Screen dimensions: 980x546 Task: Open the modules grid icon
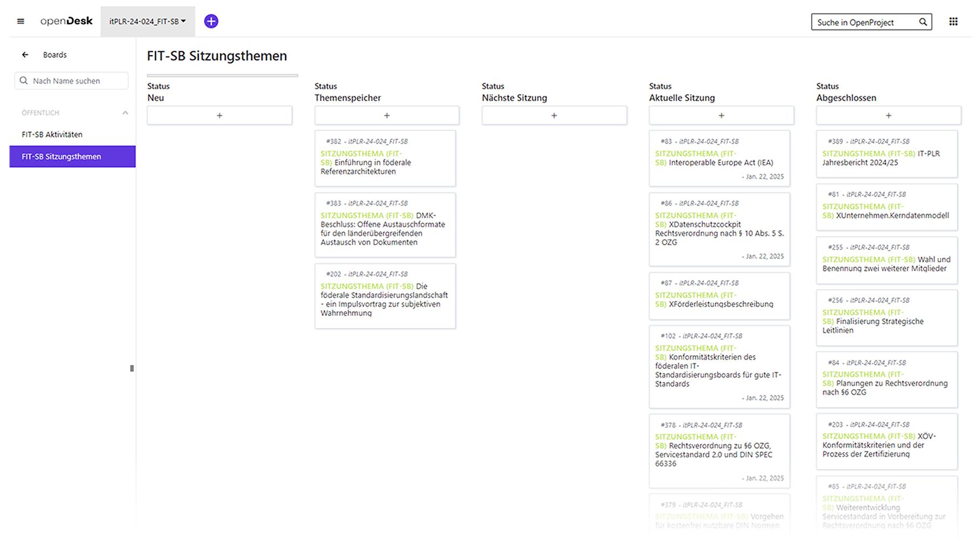point(954,22)
